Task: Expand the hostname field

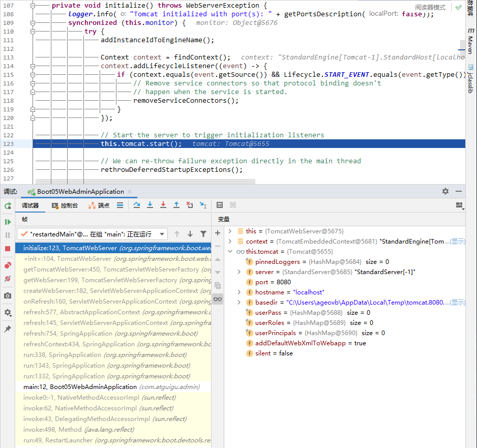Action: point(239,292)
